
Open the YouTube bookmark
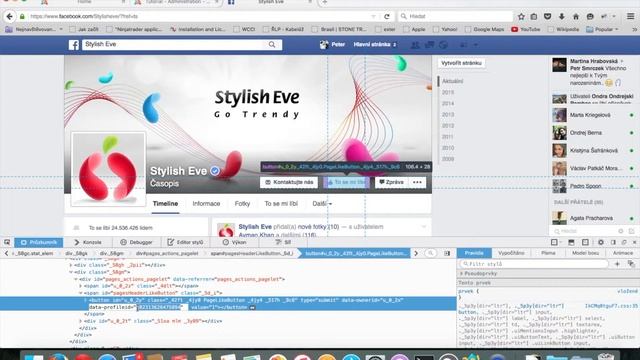pyautogui.click(x=526, y=29)
